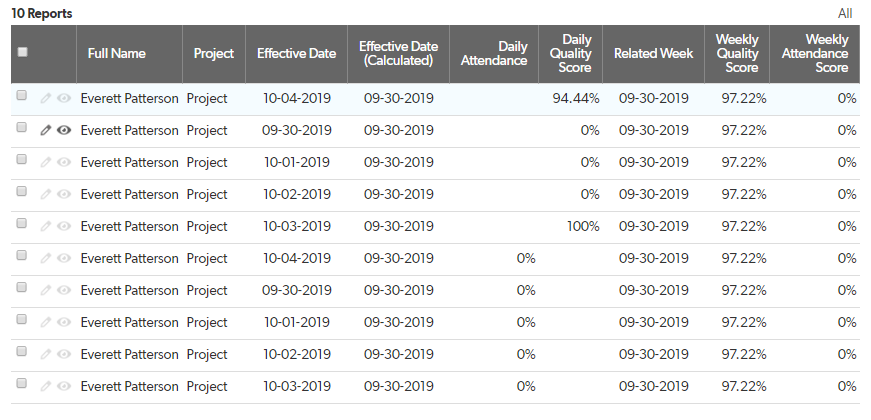This screenshot has height=420, width=871.
Task: Edit the report with 100% daily quality score
Action: (x=45, y=226)
